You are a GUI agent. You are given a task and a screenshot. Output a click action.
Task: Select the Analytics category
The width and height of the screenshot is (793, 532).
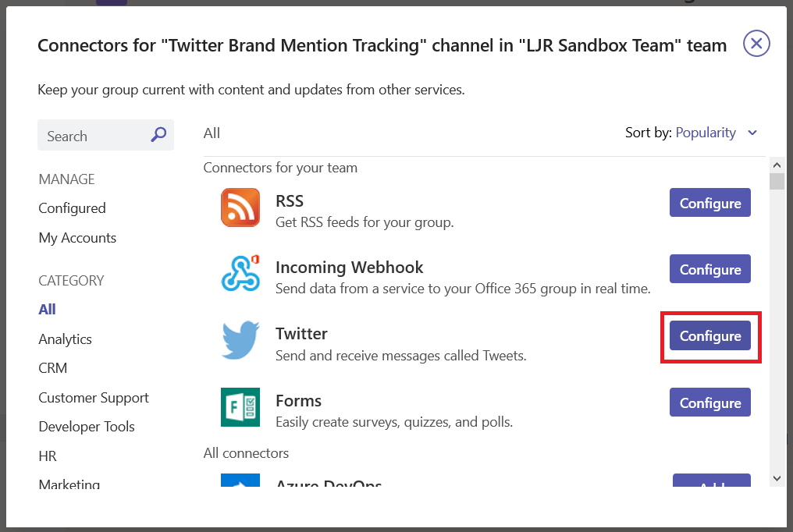click(66, 339)
